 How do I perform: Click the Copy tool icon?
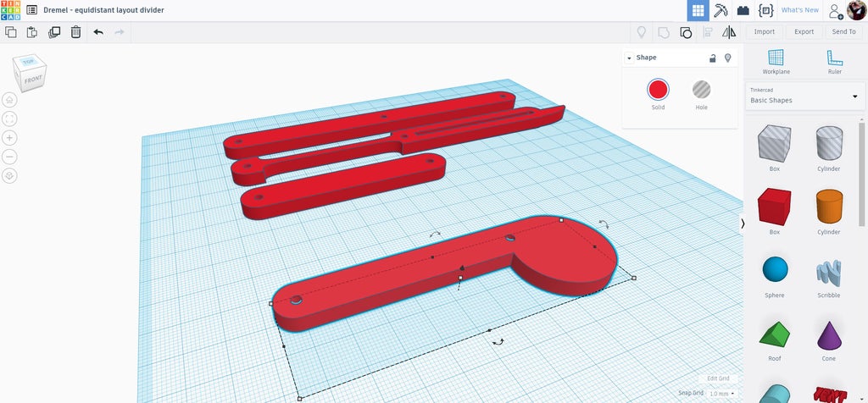[x=10, y=32]
